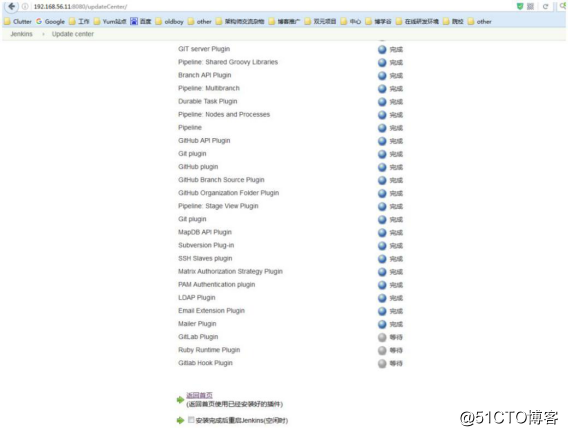
Task: Select the Ruby Runtime Plugin text
Action: click(209, 350)
